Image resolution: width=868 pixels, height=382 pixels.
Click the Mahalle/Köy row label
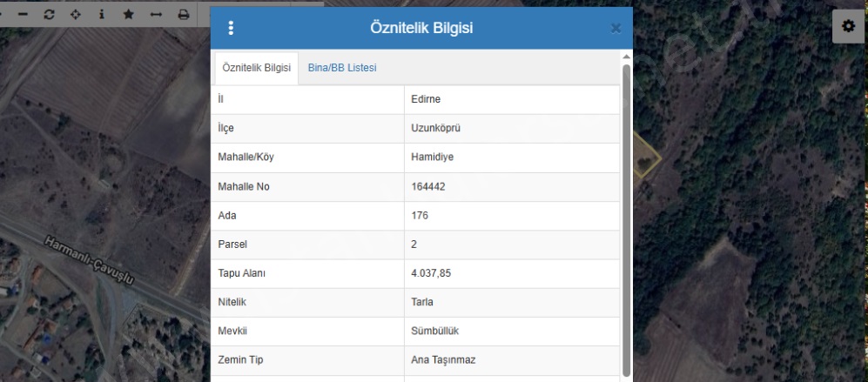click(x=246, y=157)
